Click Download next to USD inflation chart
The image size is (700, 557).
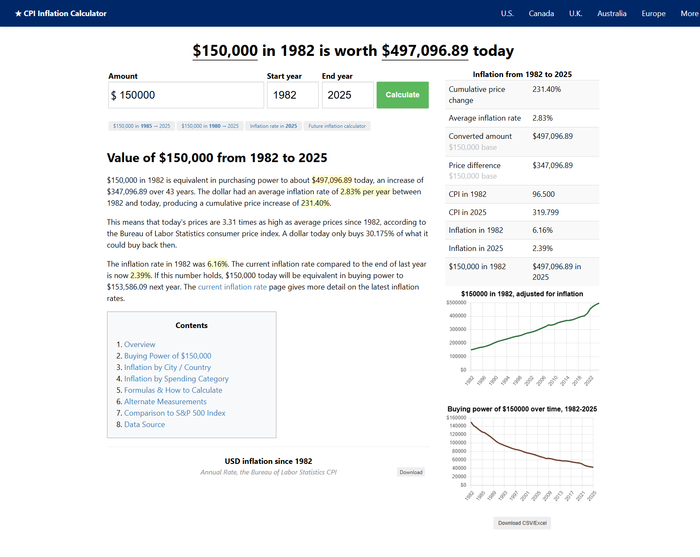point(411,472)
